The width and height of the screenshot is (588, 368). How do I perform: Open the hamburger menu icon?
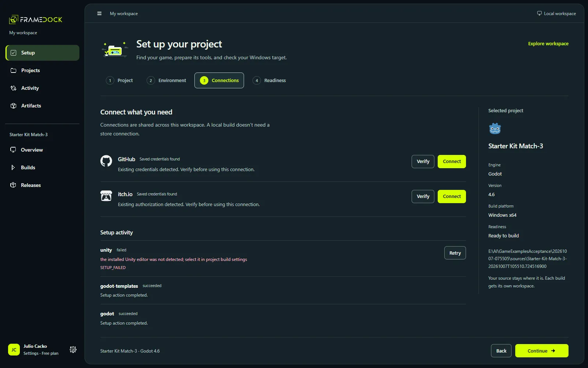(99, 14)
